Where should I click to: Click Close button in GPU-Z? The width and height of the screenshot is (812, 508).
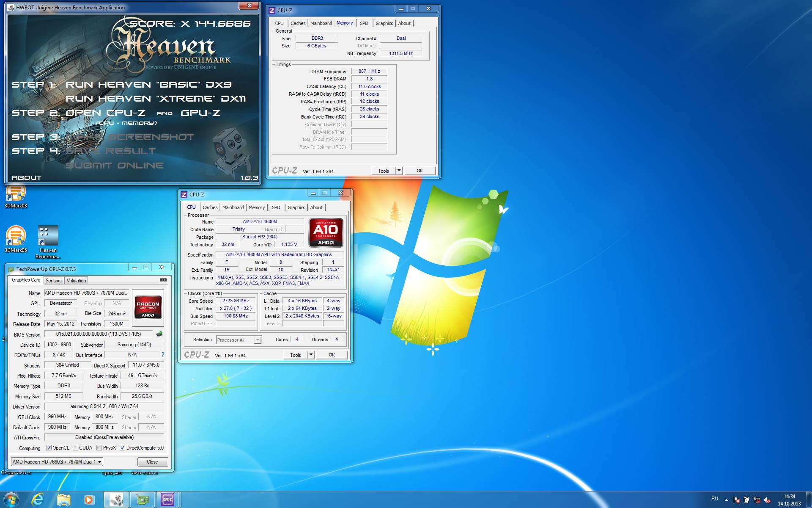(152, 462)
